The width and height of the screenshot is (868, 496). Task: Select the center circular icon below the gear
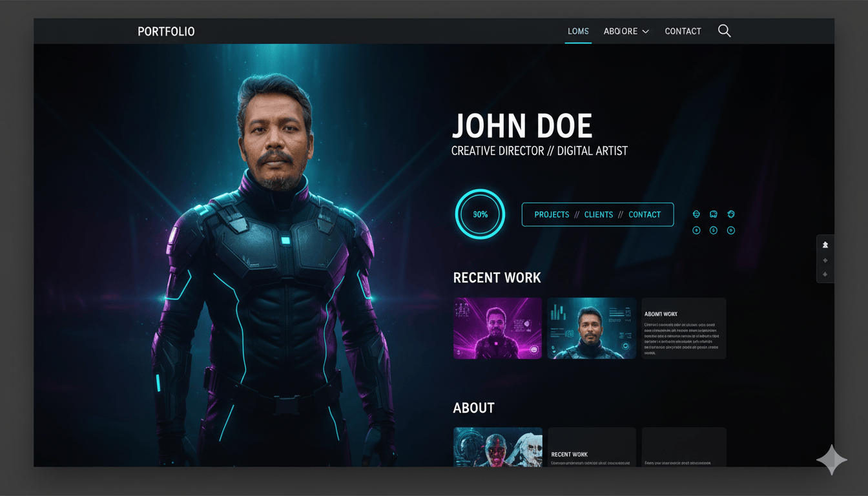click(x=713, y=230)
